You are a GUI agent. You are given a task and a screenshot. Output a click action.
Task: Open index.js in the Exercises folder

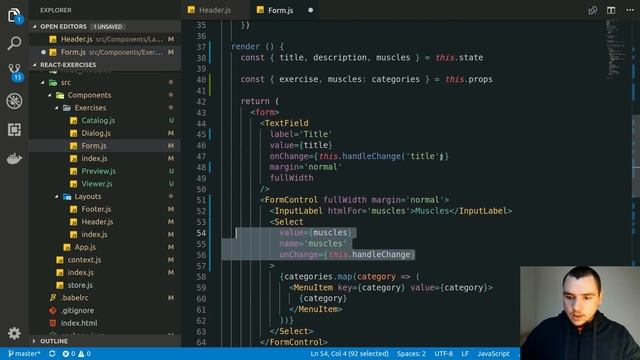coord(94,158)
